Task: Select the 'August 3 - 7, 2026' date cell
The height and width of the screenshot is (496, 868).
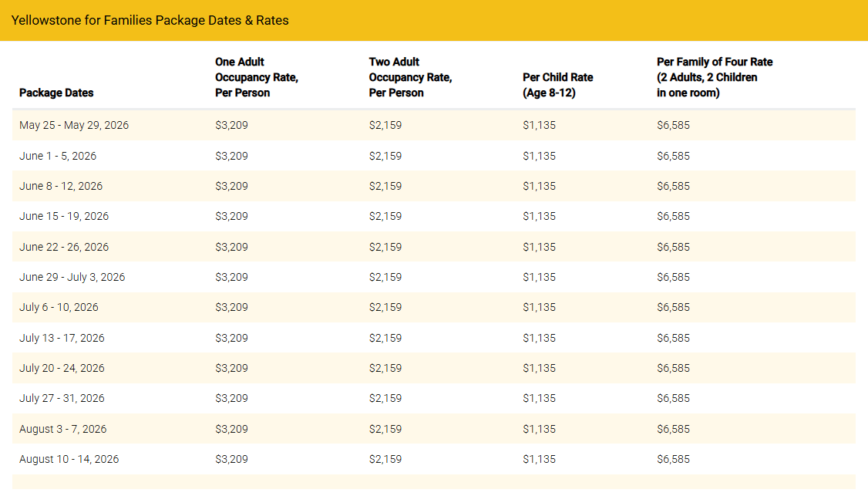Action: click(63, 429)
